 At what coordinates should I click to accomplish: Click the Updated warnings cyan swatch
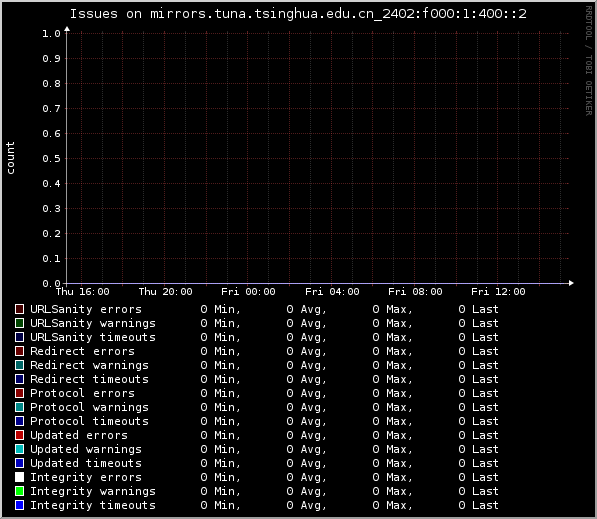point(19,449)
